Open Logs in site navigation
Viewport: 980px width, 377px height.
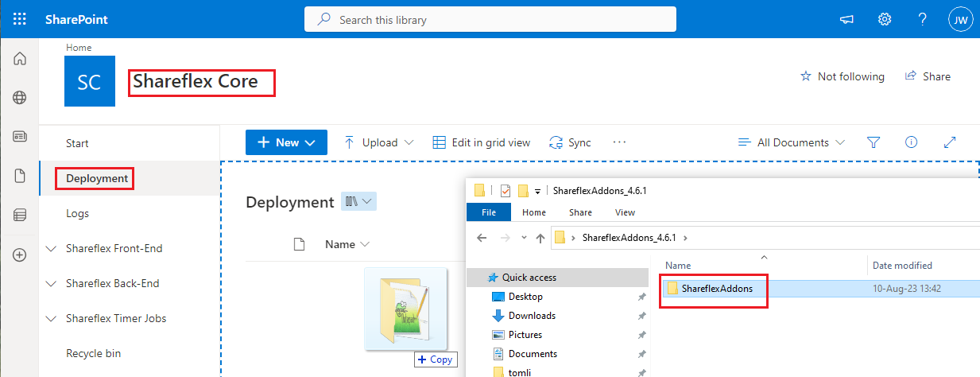77,213
